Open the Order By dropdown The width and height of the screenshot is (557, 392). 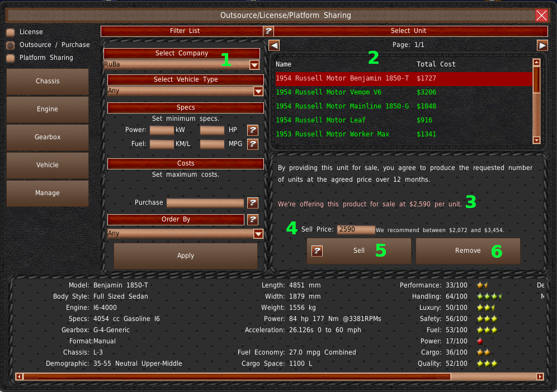pos(258,234)
